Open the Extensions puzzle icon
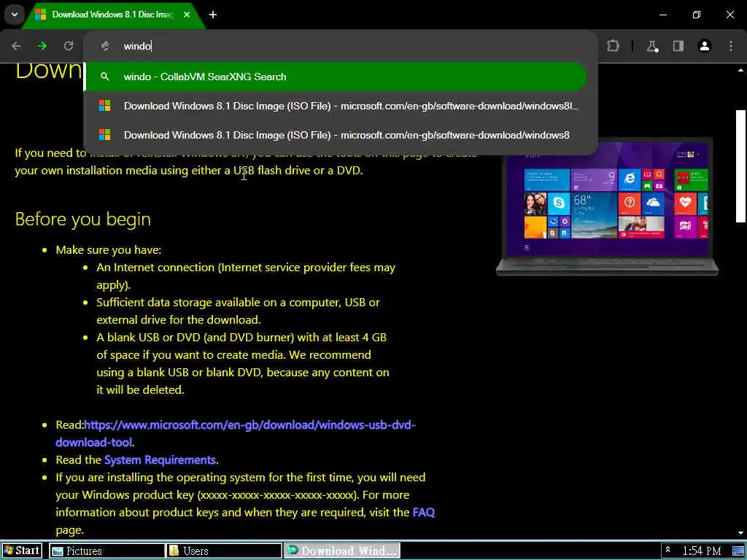The image size is (747, 560). 613,46
